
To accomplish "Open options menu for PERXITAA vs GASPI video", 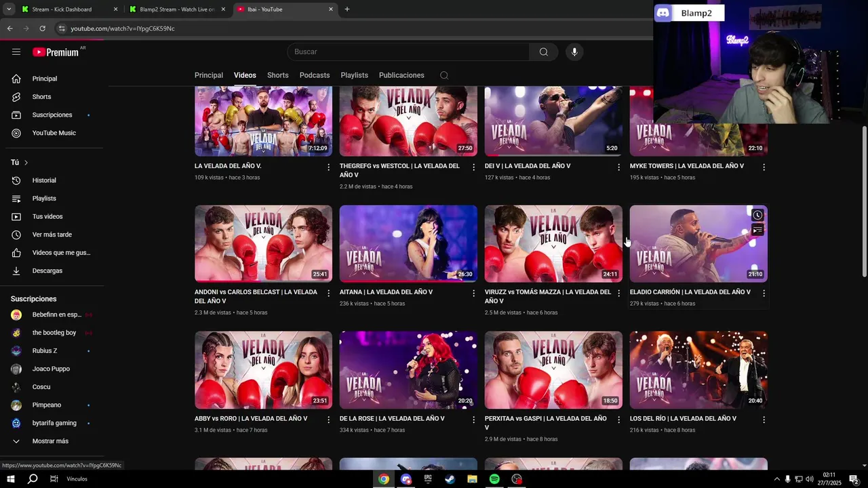I will [618, 420].
